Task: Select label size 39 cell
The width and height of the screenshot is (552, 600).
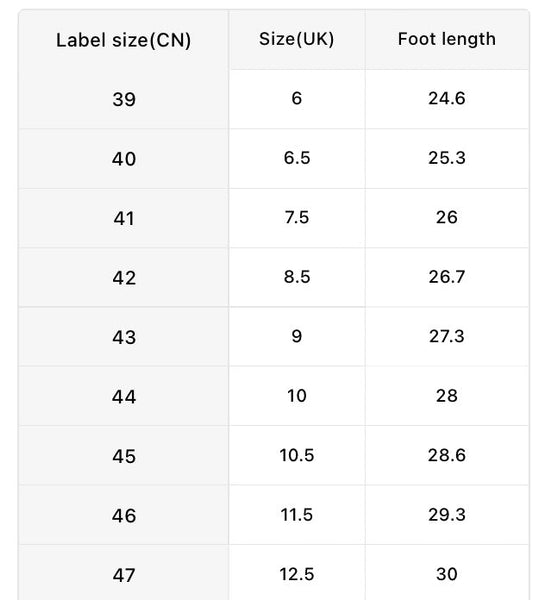Action: 124,99
